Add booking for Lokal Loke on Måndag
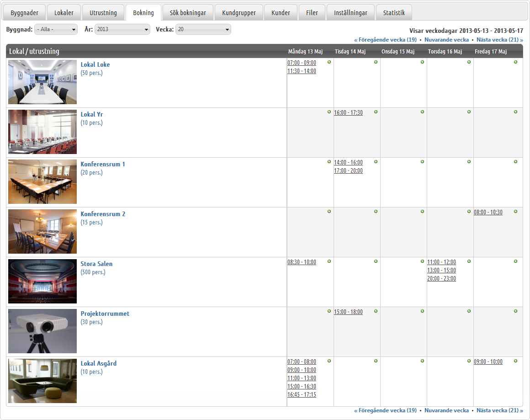This screenshot has width=530, height=420. pos(329,62)
